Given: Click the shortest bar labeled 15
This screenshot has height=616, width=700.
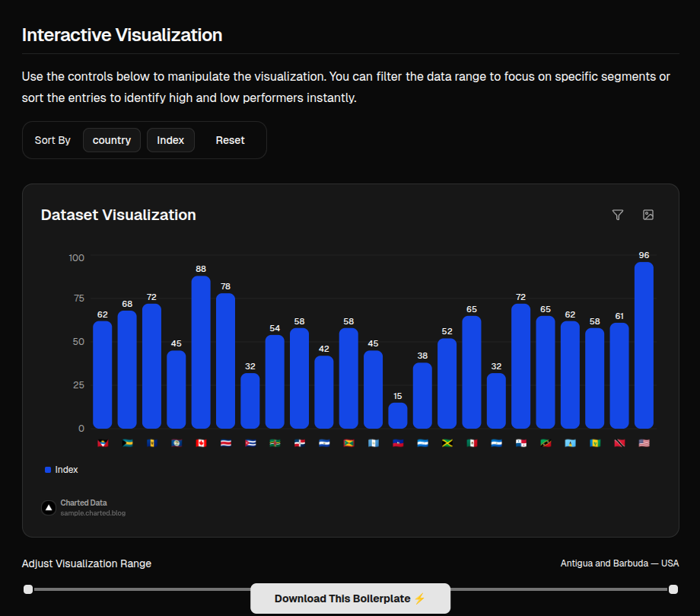Looking at the screenshot, I should click(398, 415).
